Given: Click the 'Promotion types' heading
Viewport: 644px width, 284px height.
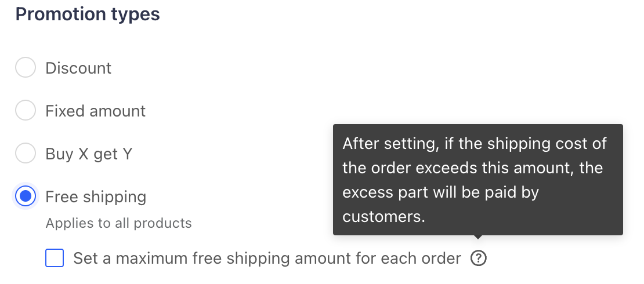Looking at the screenshot, I should [88, 14].
